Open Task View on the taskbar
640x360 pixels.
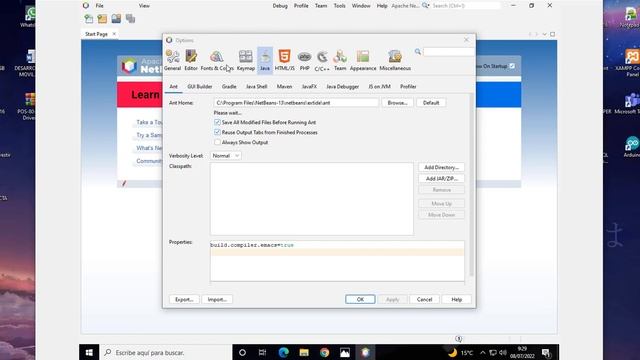[262, 352]
